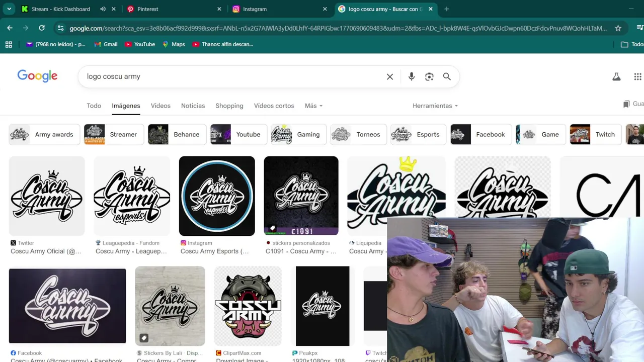
Task: Open Peakpx black wallpaper logo image
Action: pyautogui.click(x=323, y=306)
